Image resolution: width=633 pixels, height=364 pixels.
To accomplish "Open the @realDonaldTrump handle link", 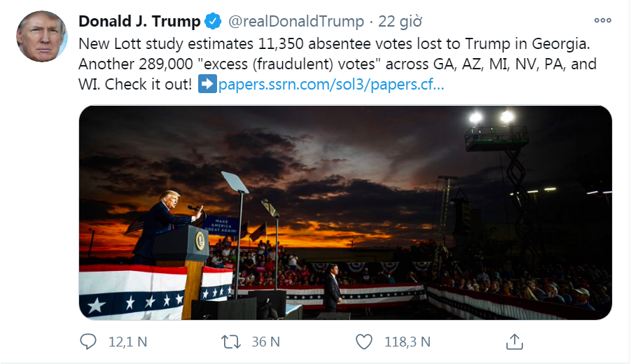I will click(296, 21).
